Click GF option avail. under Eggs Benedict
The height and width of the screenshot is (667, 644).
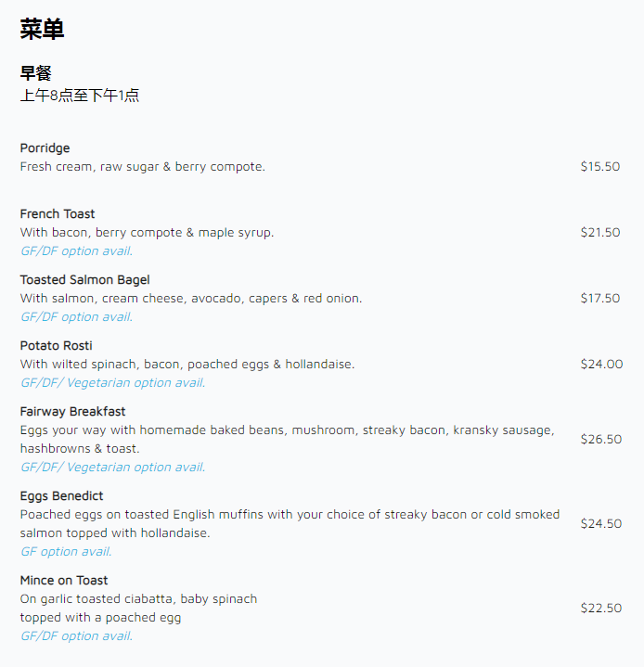[x=66, y=552]
